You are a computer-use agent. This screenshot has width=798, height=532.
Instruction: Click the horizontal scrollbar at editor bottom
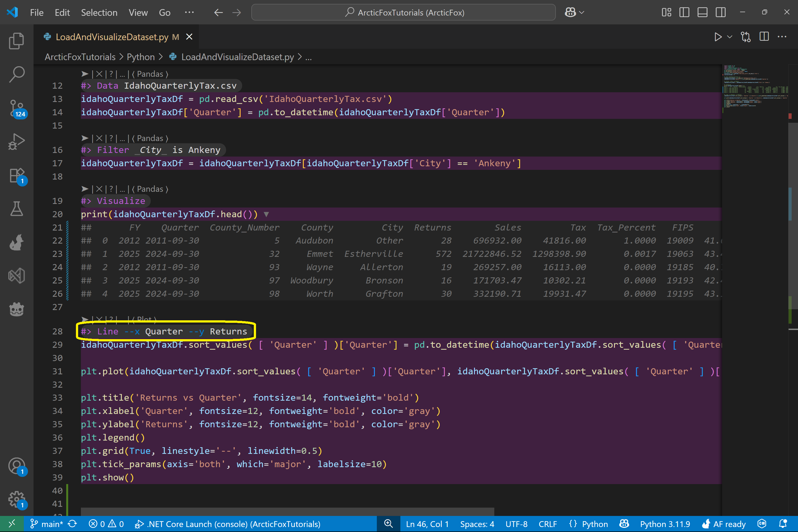[x=287, y=512]
